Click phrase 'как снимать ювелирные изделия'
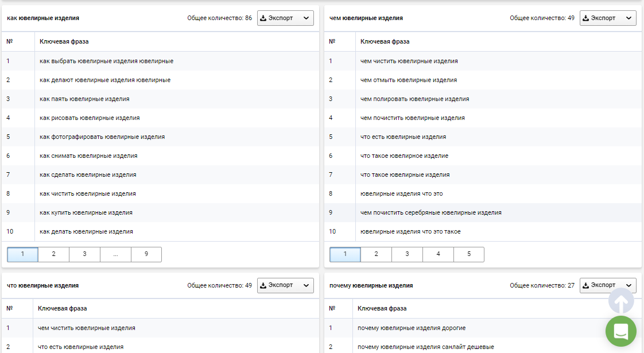This screenshot has width=644, height=353. coord(88,156)
